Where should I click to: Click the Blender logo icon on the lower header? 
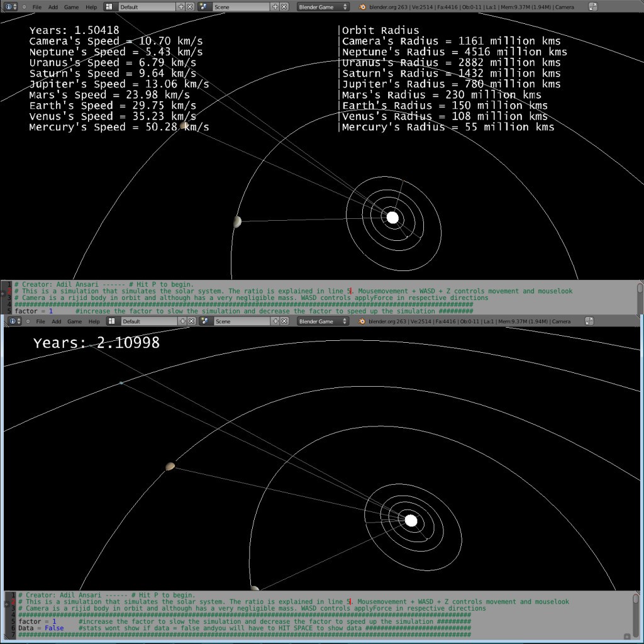point(360,321)
